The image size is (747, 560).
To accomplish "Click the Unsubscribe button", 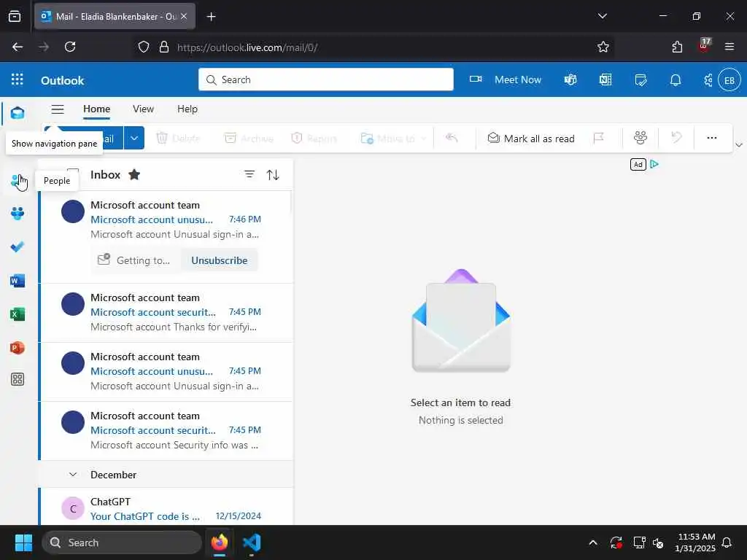I will pyautogui.click(x=219, y=260).
